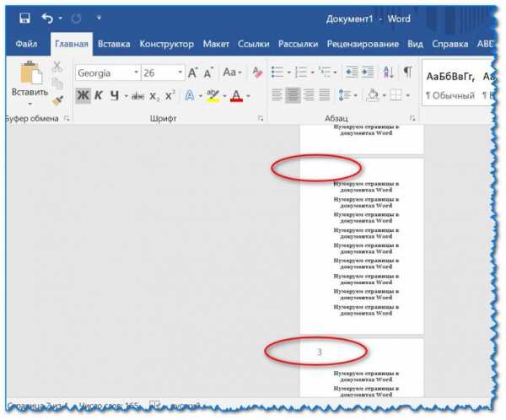Click the Файл button
The height and width of the screenshot is (420, 506).
click(25, 44)
